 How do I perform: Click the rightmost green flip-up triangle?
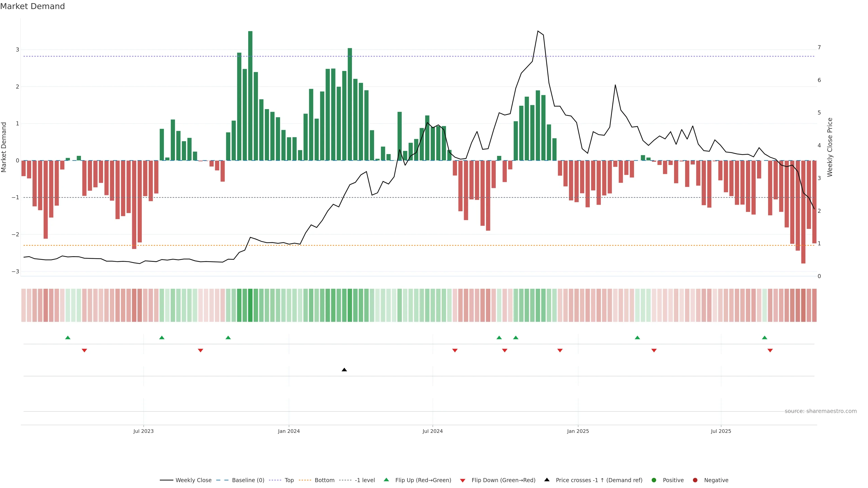tap(764, 338)
